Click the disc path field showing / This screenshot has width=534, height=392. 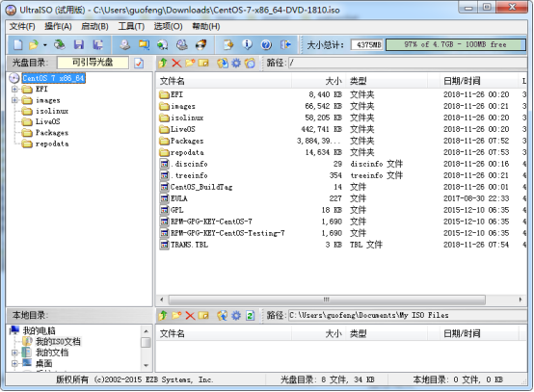[x=408, y=63]
